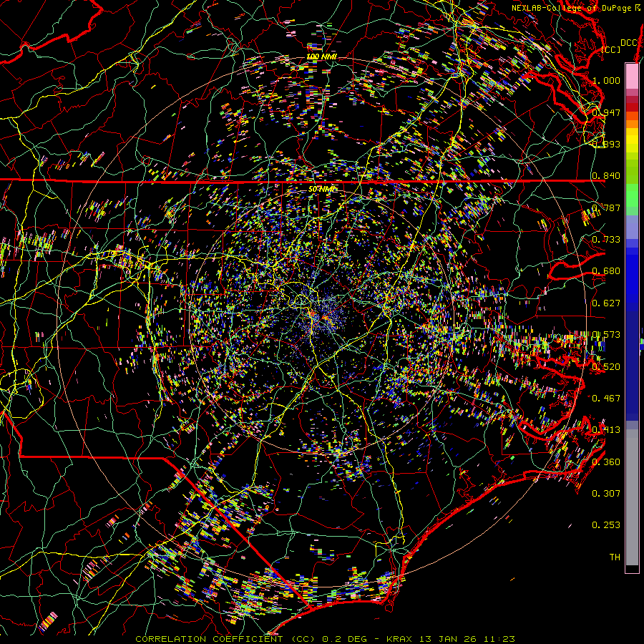Click the 50 NMI range ring label

click(321, 189)
